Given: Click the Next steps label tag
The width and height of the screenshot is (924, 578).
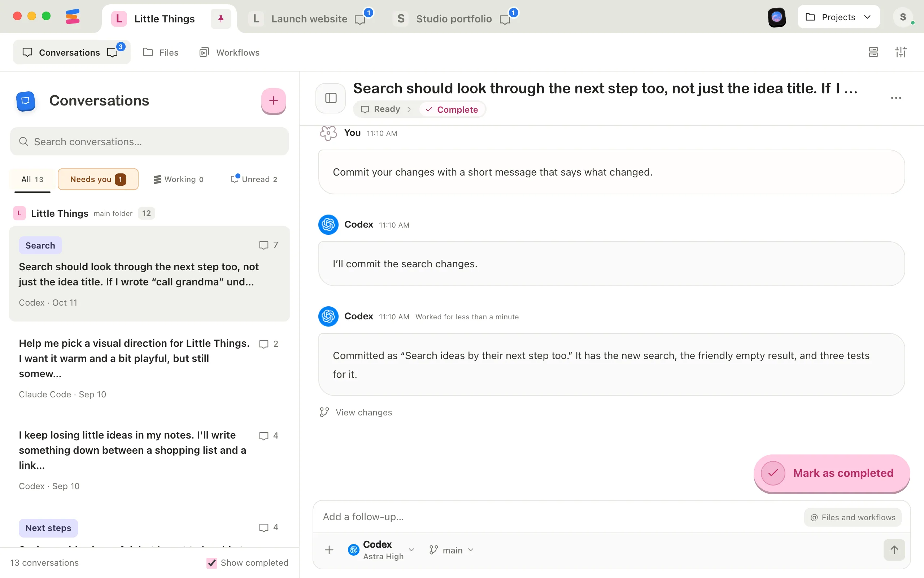Looking at the screenshot, I should pyautogui.click(x=48, y=528).
